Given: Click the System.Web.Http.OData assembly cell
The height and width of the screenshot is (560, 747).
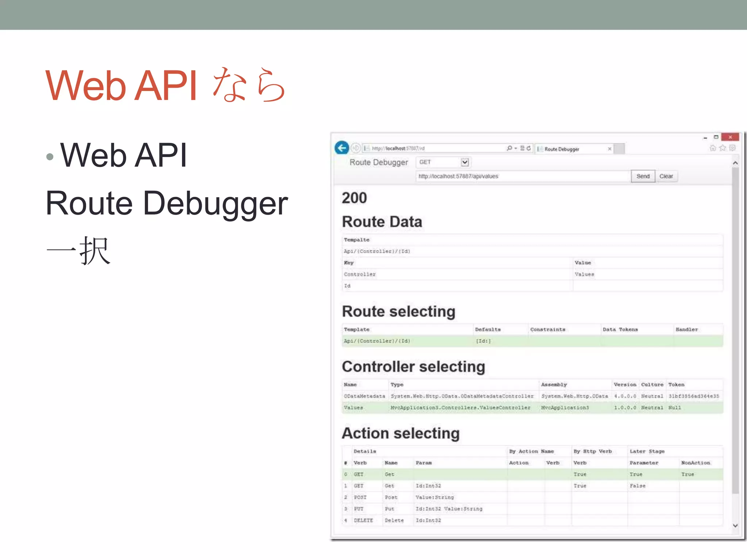Looking at the screenshot, I should [x=574, y=396].
